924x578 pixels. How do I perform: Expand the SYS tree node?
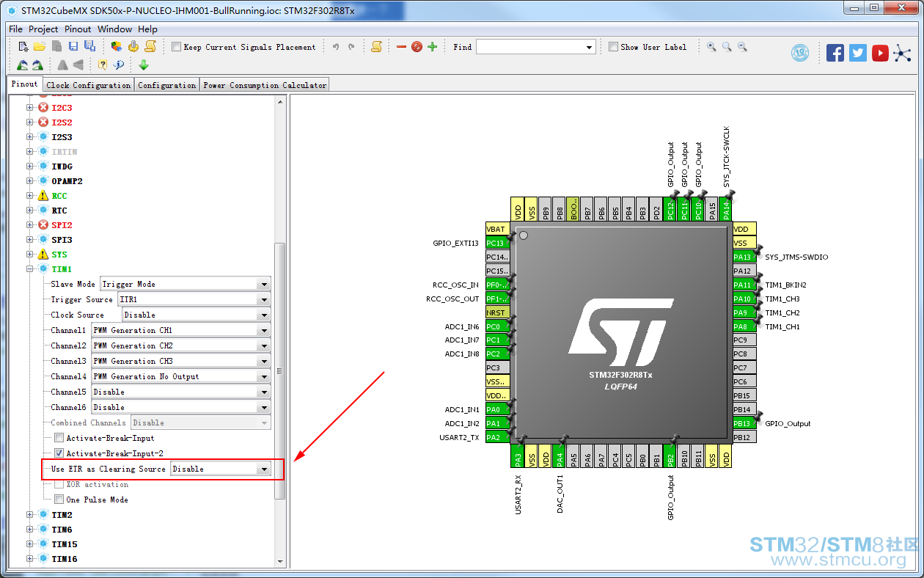pyautogui.click(x=30, y=255)
